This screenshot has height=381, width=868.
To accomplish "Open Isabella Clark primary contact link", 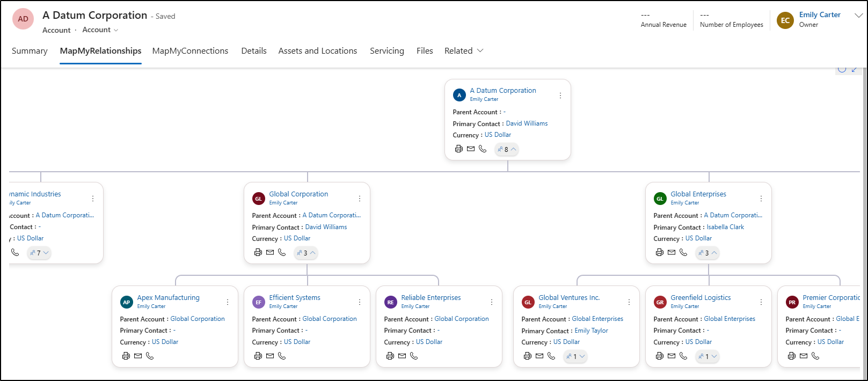I will pos(725,227).
